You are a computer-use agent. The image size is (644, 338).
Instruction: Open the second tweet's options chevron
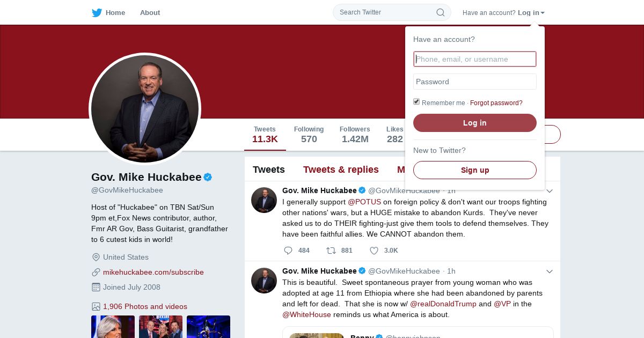tap(550, 271)
